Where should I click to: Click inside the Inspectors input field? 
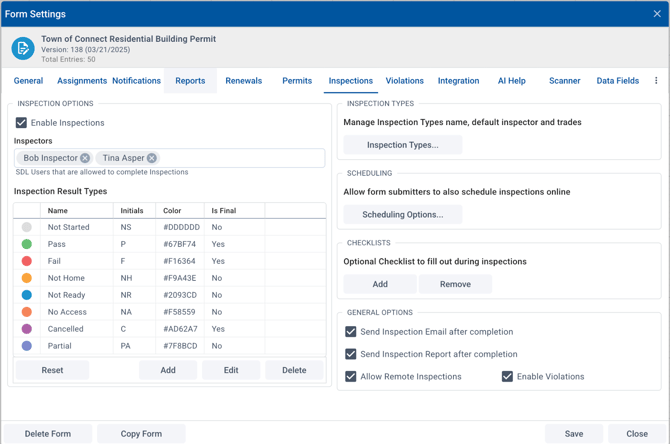[x=240, y=158]
